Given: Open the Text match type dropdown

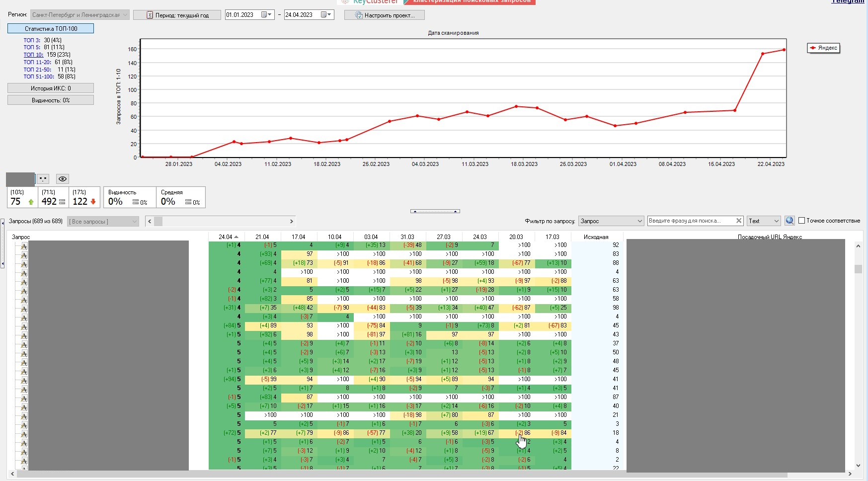Looking at the screenshot, I should [x=764, y=221].
